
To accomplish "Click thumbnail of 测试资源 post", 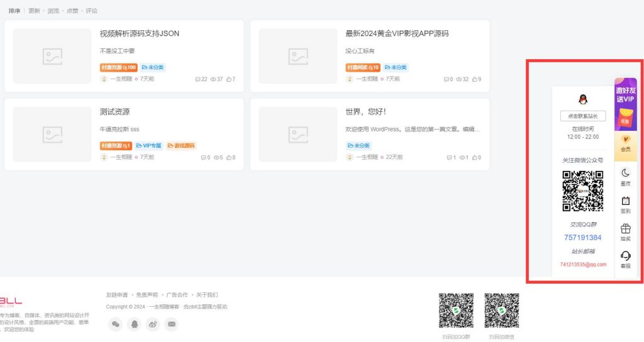I will (x=52, y=135).
